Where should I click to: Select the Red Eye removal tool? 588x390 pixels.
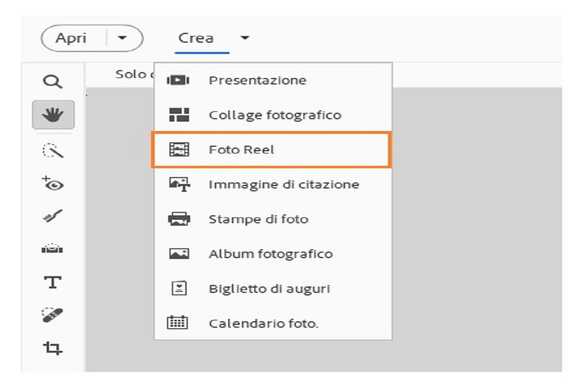pos(53,183)
